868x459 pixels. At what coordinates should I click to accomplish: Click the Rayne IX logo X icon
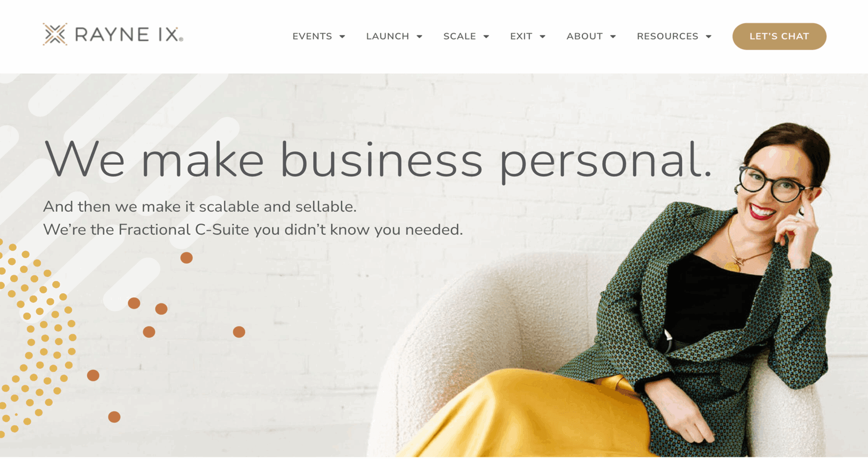pyautogui.click(x=55, y=34)
